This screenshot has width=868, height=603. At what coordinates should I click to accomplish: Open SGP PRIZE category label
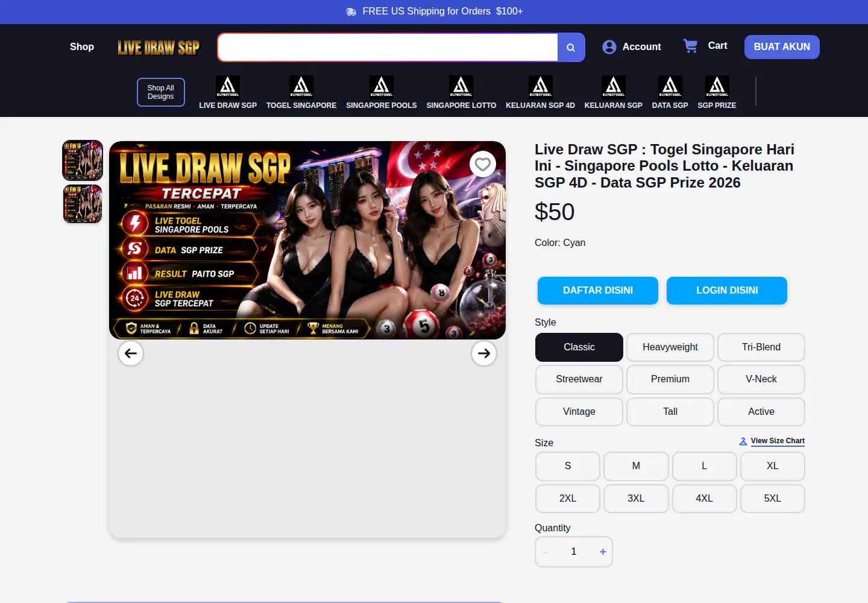point(717,106)
